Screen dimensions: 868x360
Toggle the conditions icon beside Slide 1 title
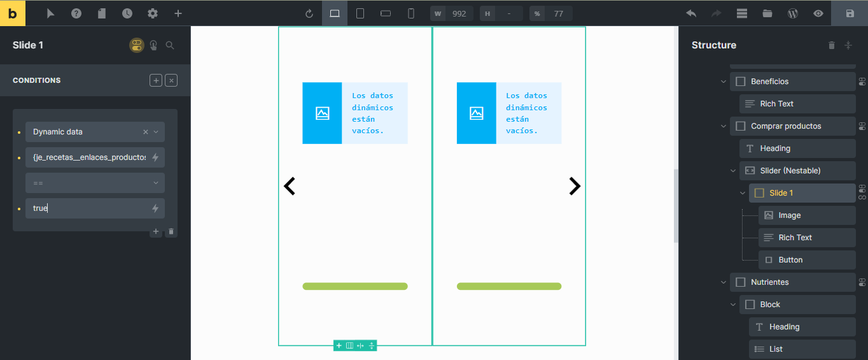[136, 45]
